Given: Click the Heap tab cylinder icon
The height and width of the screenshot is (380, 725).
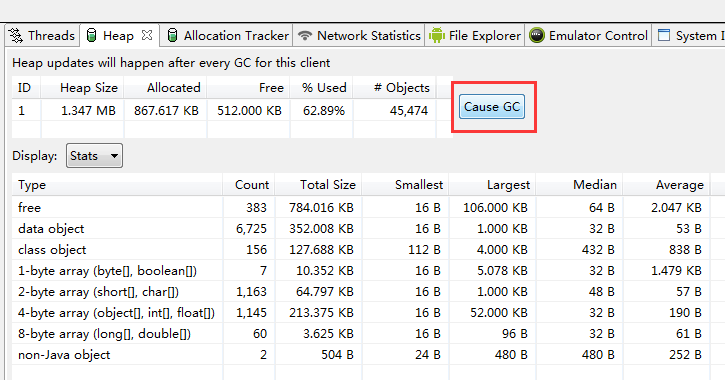Looking at the screenshot, I should point(92,36).
